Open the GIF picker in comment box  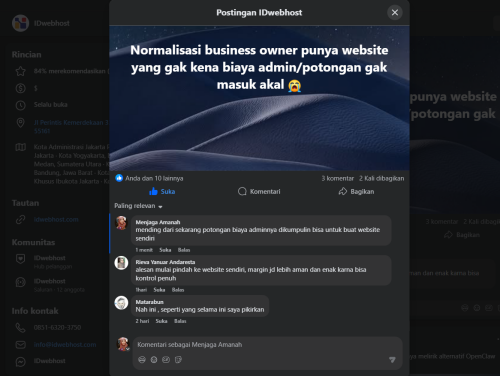pyautogui.click(x=166, y=360)
